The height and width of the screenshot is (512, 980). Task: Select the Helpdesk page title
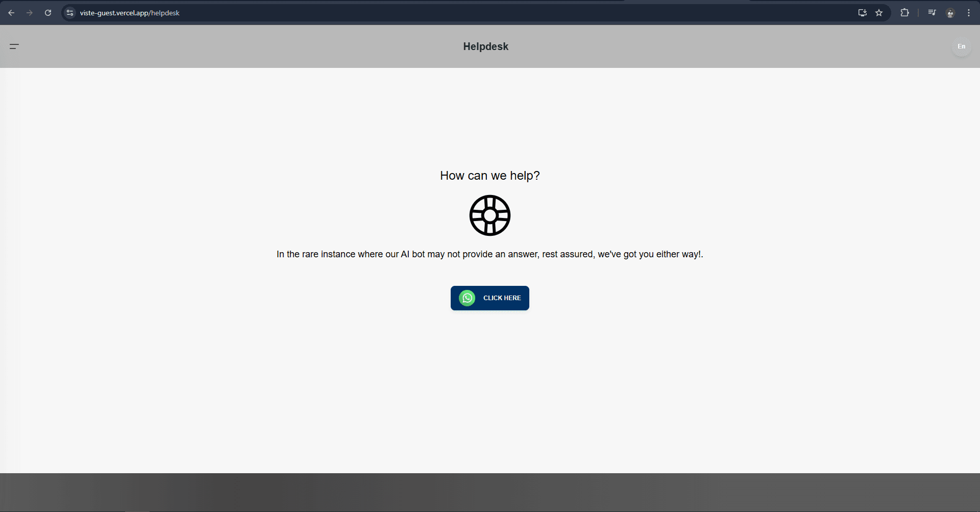[485, 46]
